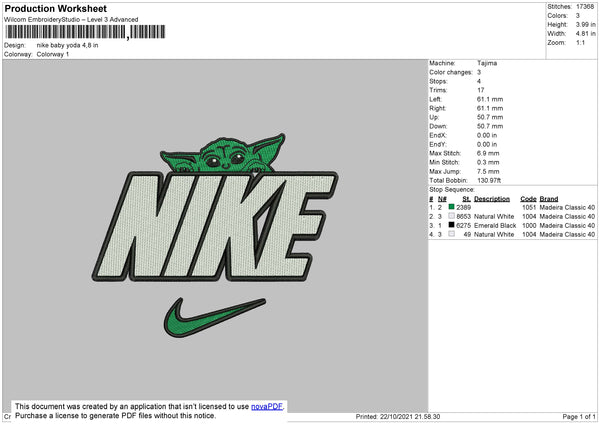This screenshot has height=424, width=600.
Task: Click the Total Bobbin value 130.97ft
Action: pyautogui.click(x=489, y=180)
